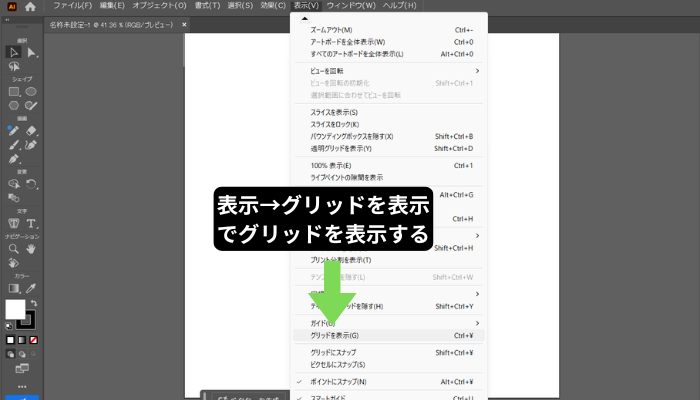Click the white Fill color swatch

15,309
